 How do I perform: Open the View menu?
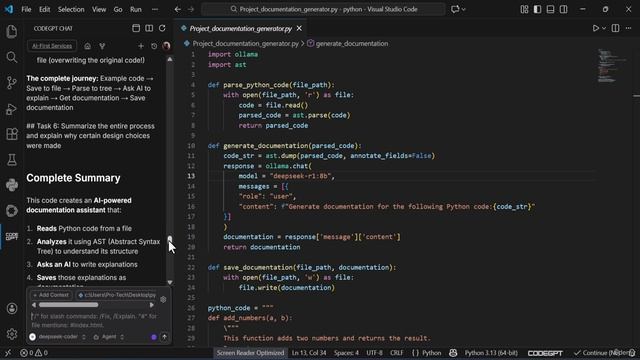(x=99, y=9)
